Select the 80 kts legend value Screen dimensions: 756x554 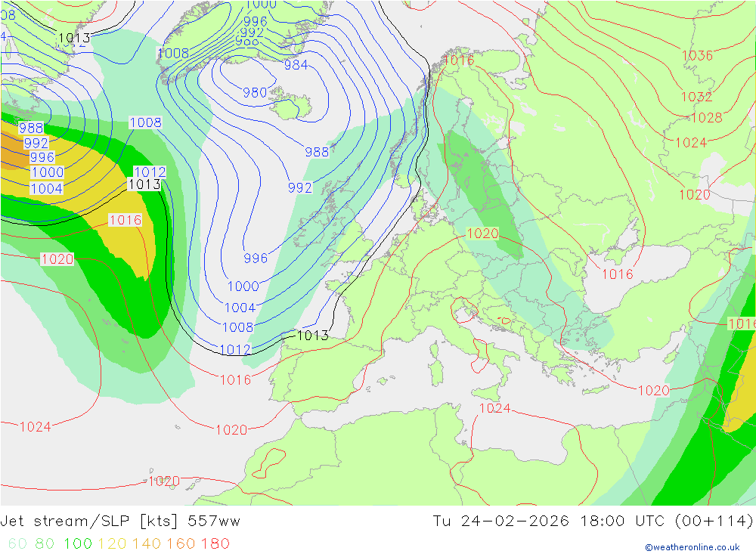[x=45, y=543]
